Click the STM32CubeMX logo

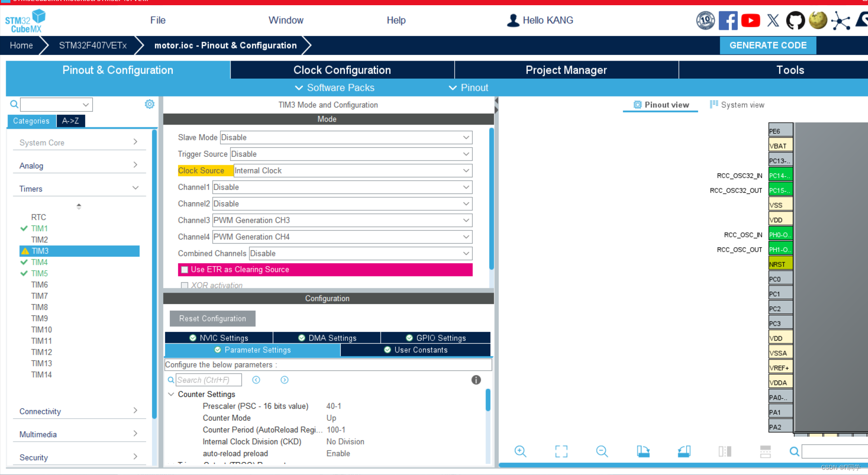tap(25, 21)
